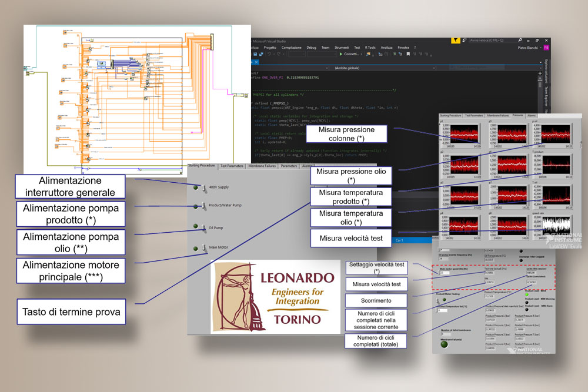Image resolution: width=588 pixels, height=392 pixels.
Task: Flip the Main Motor switch
Action: click(204, 247)
